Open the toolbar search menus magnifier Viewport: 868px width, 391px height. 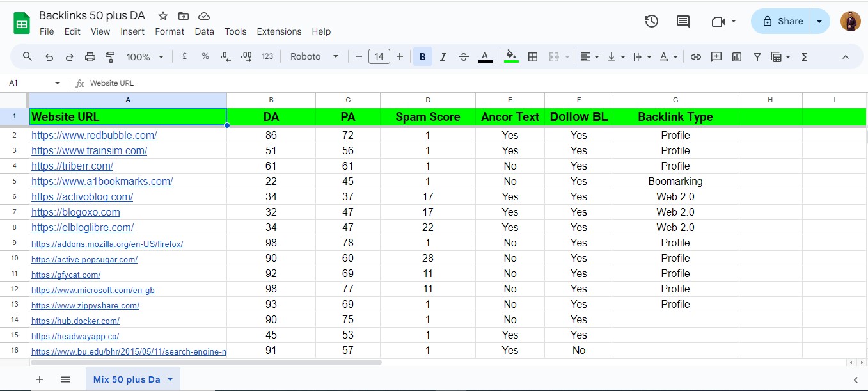[x=28, y=56]
